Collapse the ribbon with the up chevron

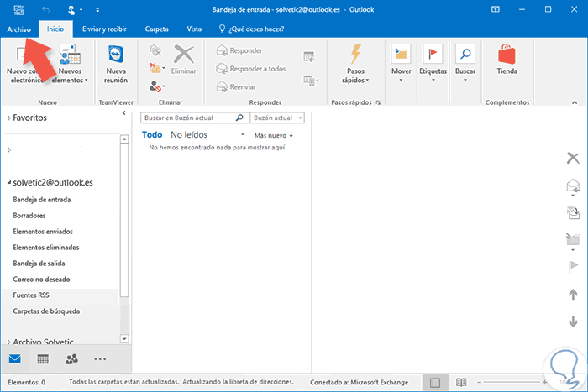click(x=575, y=102)
